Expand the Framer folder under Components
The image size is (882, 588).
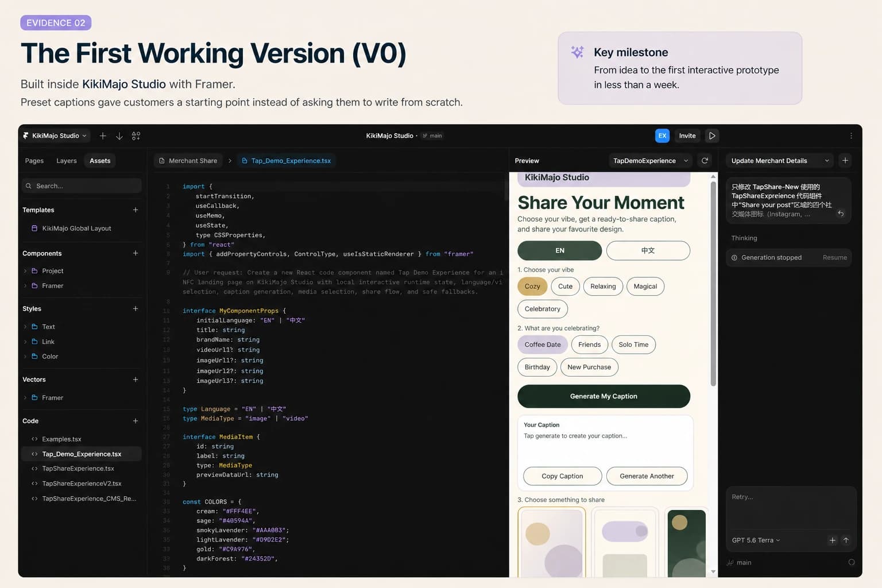pyautogui.click(x=25, y=286)
